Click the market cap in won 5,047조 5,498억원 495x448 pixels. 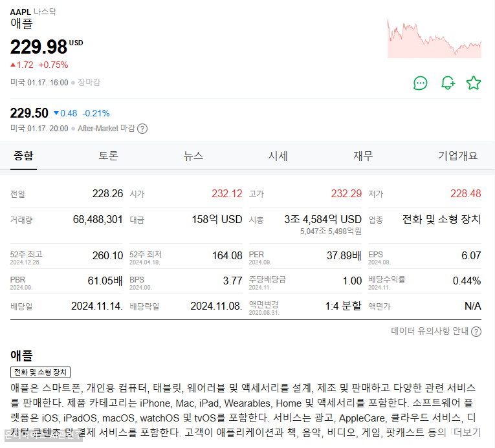(x=331, y=231)
